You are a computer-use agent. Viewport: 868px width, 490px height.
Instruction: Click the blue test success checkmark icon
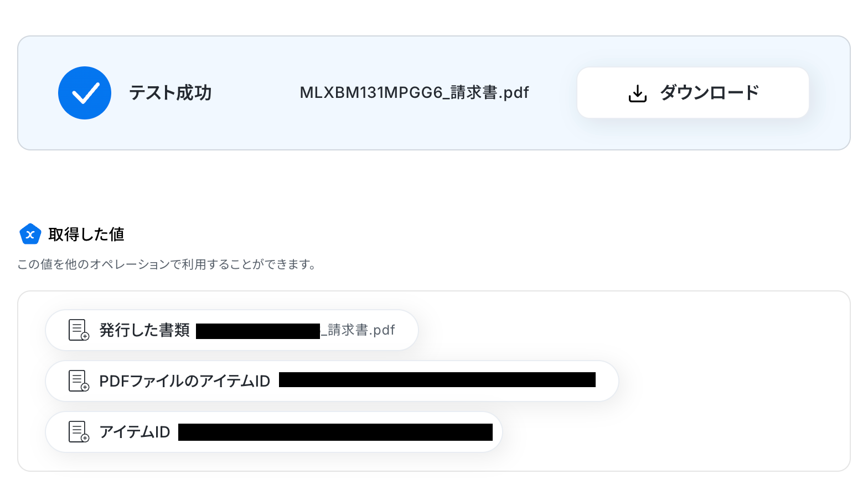[x=85, y=93]
